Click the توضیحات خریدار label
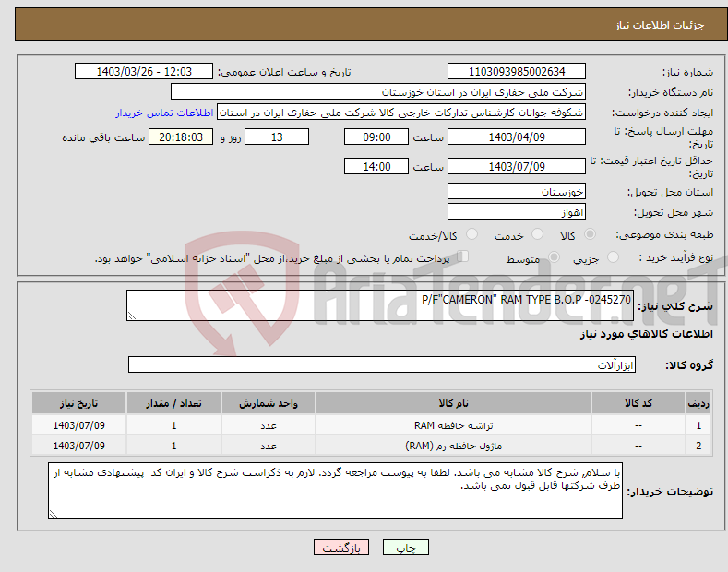 click(x=670, y=492)
